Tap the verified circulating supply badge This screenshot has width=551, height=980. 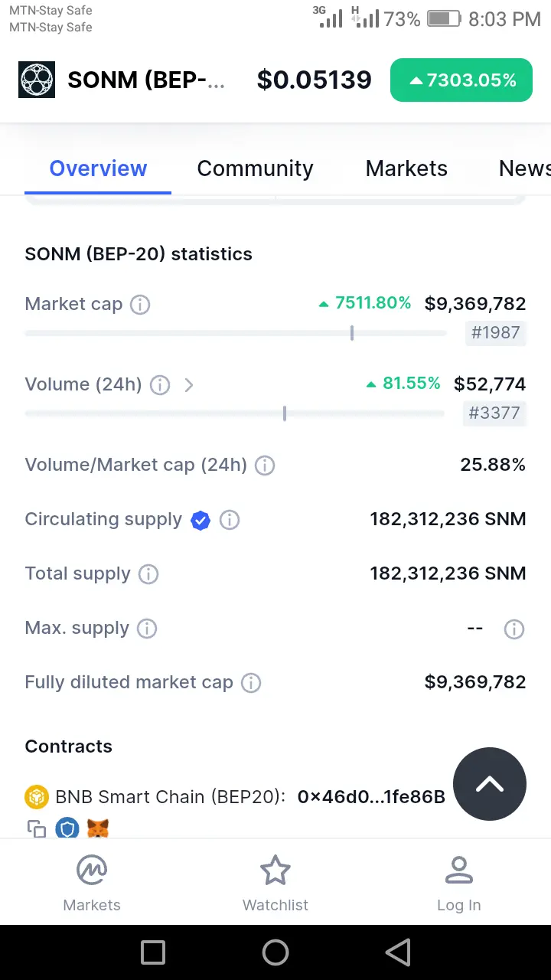click(x=201, y=521)
